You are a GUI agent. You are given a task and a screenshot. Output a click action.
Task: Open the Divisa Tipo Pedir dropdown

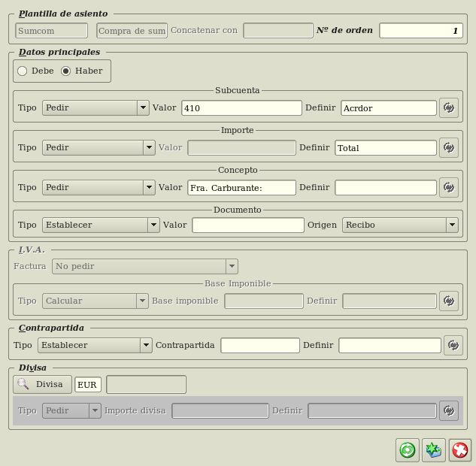point(71,410)
